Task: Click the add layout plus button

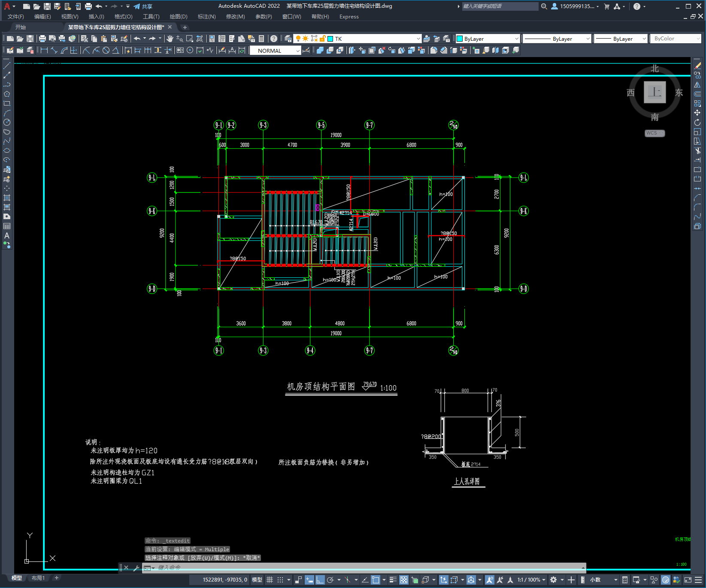Action: 56,578
